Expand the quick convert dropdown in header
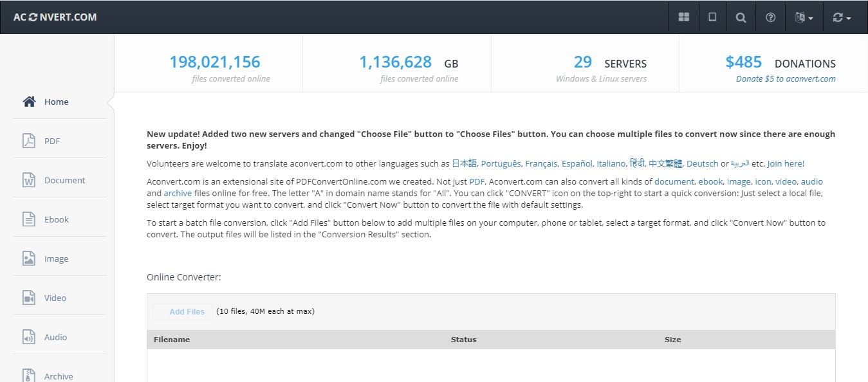This screenshot has width=868, height=382. (x=841, y=17)
